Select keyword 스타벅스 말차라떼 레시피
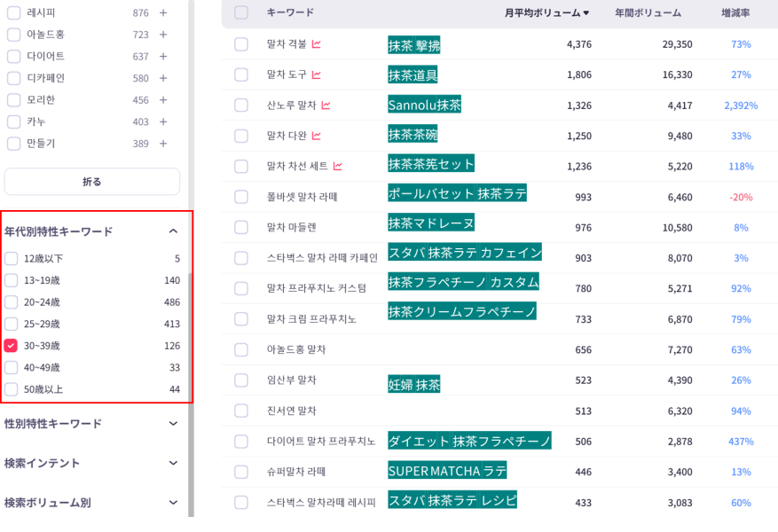This screenshot has height=532, width=778. tap(321, 503)
